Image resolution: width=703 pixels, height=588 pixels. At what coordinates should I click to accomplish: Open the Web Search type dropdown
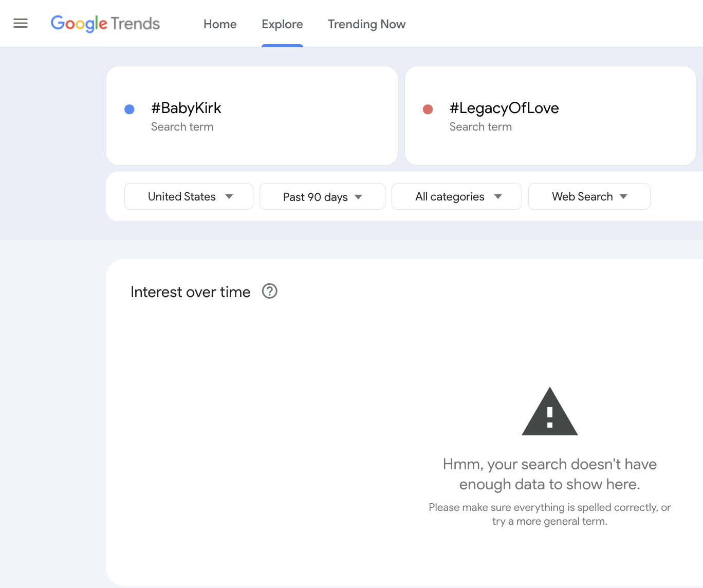coord(589,196)
